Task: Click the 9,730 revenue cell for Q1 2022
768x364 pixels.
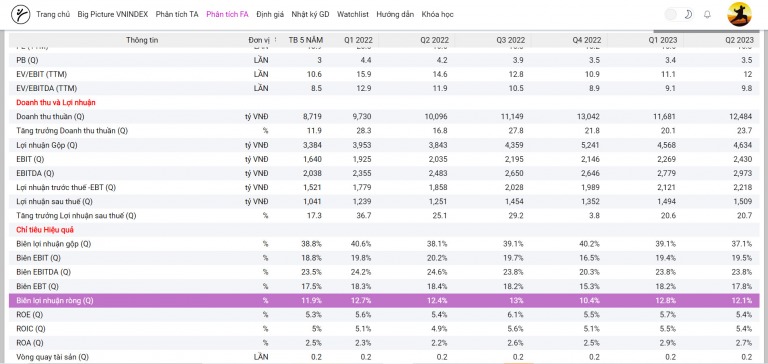Action: pos(362,117)
